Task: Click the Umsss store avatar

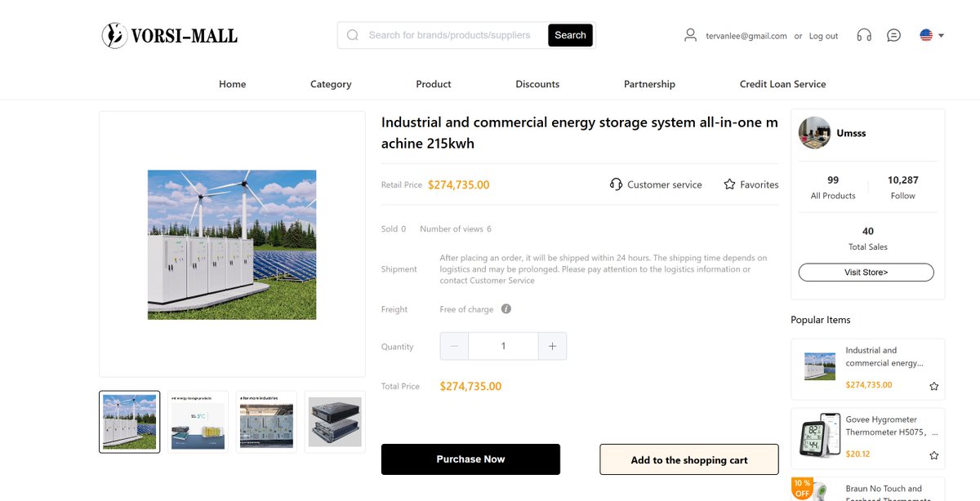Action: 815,133
